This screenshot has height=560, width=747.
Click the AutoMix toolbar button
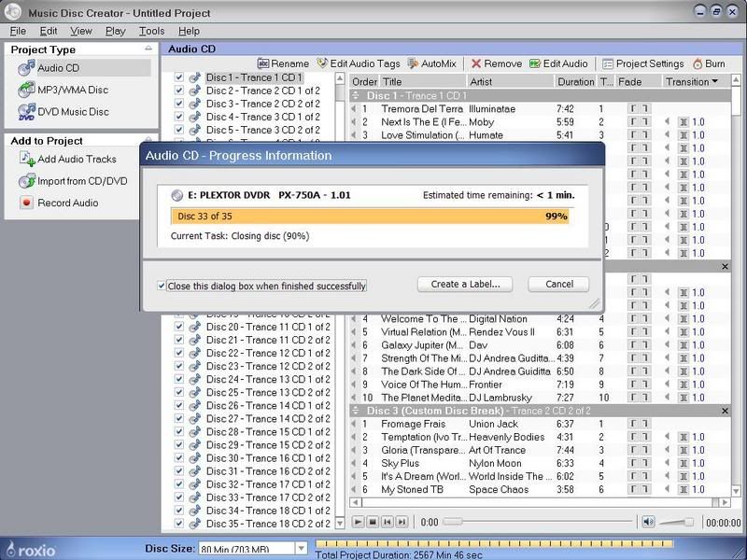click(432, 63)
